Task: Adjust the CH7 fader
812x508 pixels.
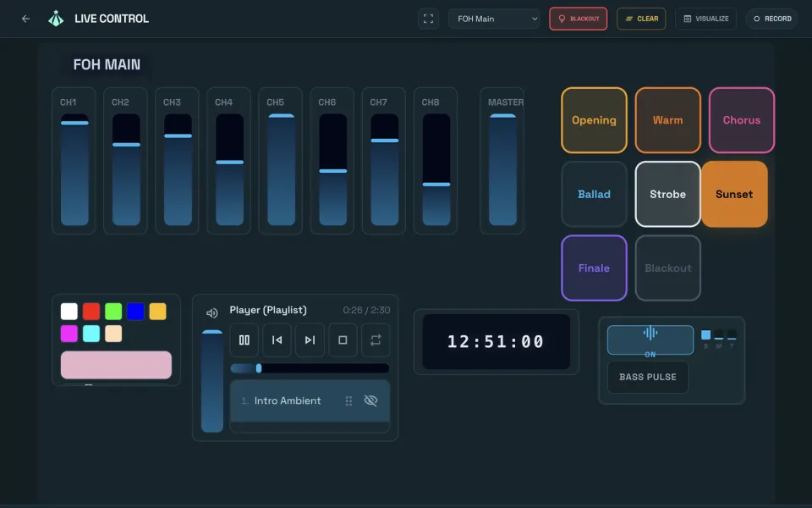Action: (385, 169)
